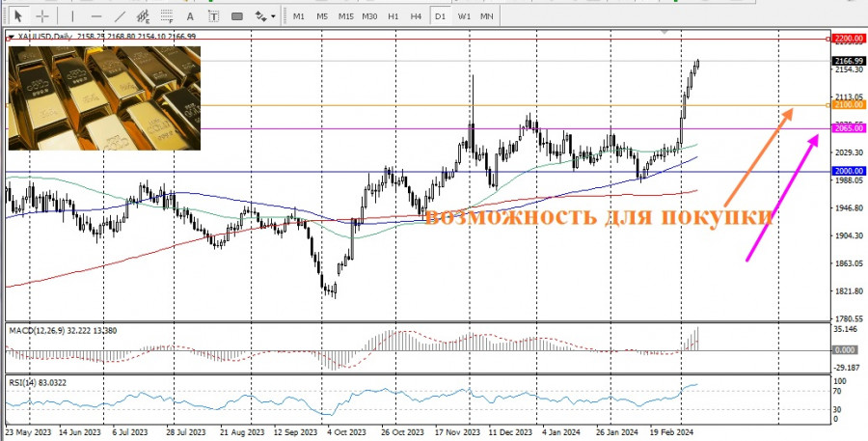The image size is (868, 441).
Task: Click the 1821.80 price scale value
Action: (849, 291)
